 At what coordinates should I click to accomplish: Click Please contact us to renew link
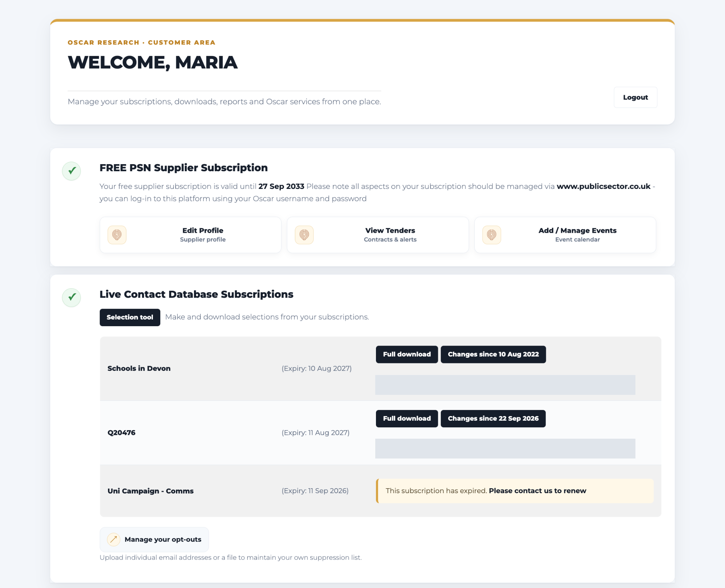[537, 491]
